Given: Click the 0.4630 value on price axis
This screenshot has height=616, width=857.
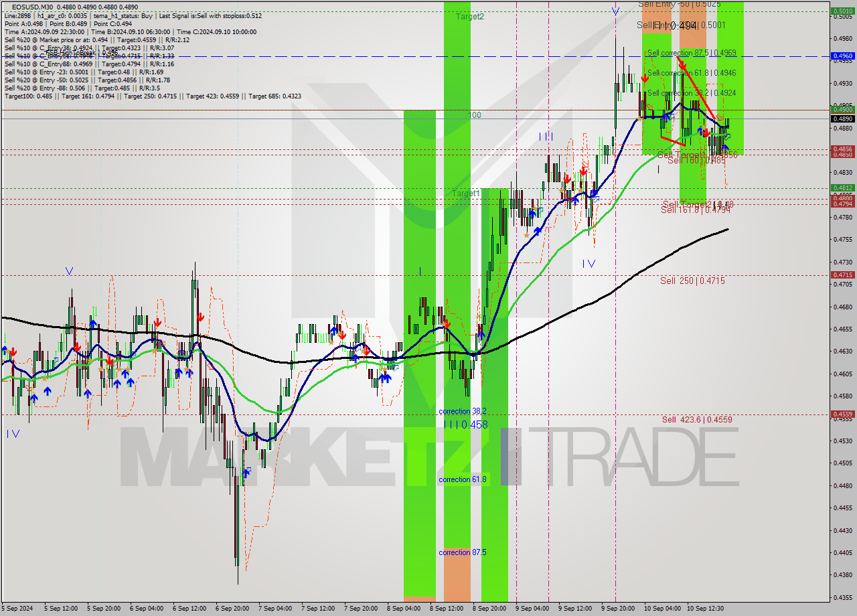Looking at the screenshot, I should pos(843,351).
